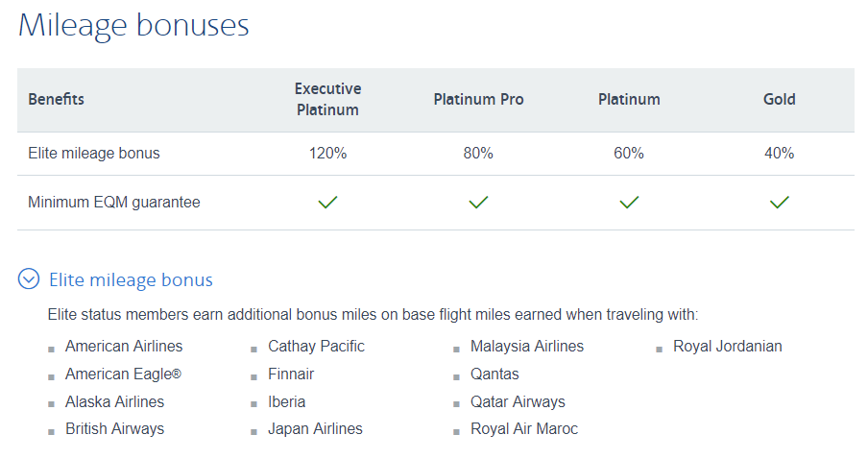Click American Airlines in the airline list
The width and height of the screenshot is (868, 459).
[x=124, y=347]
